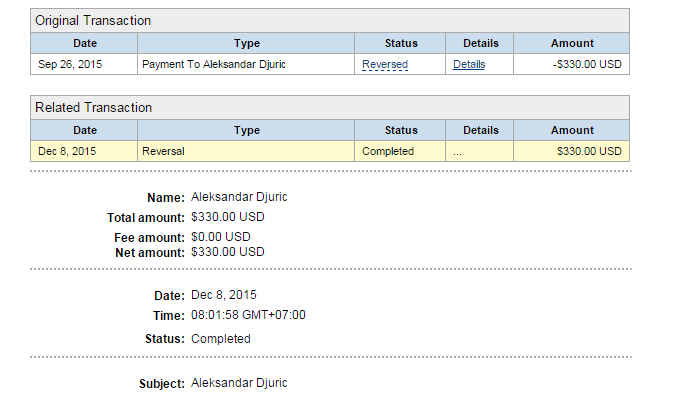Click the "..." details cell in Reversal row
The image size is (674, 408).
(x=457, y=151)
